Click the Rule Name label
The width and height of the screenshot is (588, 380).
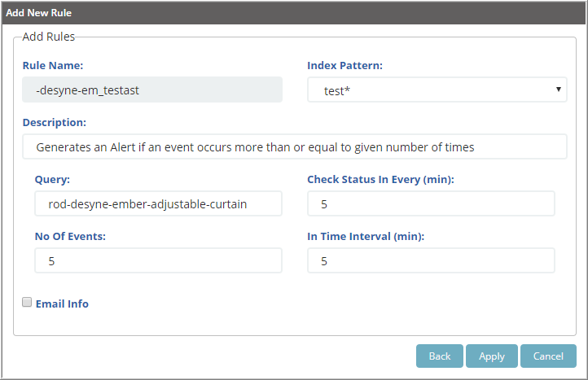[53, 66]
